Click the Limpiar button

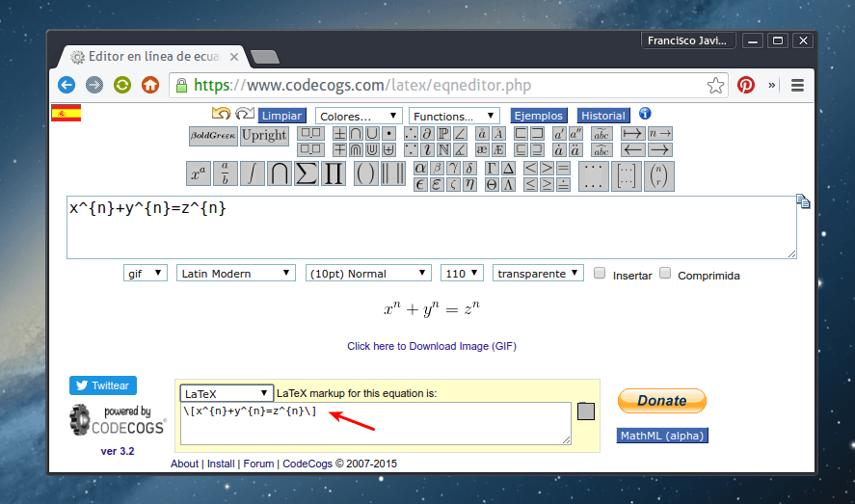click(281, 116)
